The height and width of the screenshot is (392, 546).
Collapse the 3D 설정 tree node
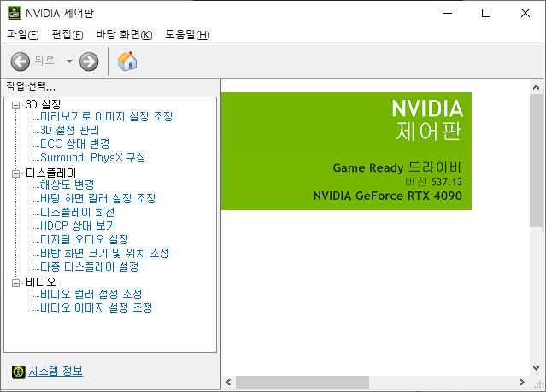(15, 105)
